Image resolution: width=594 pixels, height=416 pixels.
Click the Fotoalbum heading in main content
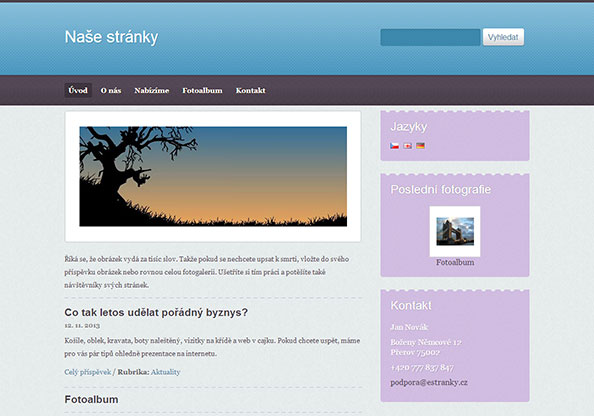(91, 399)
